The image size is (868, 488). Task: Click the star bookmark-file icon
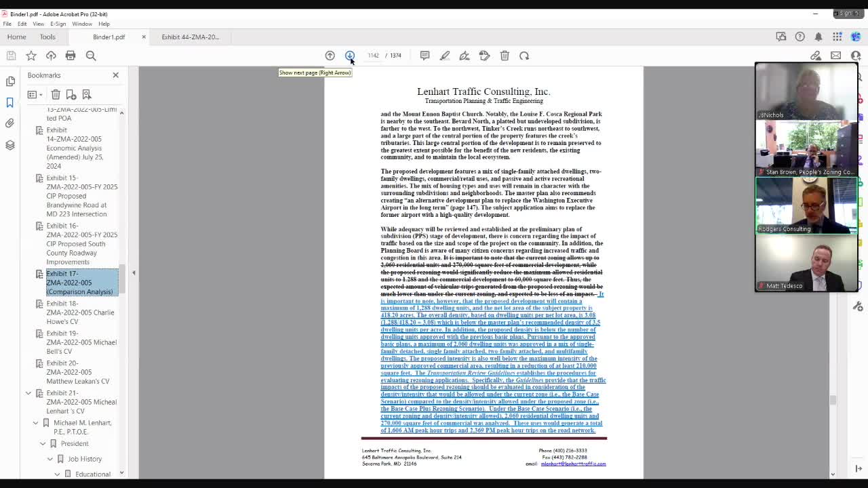tap(31, 56)
